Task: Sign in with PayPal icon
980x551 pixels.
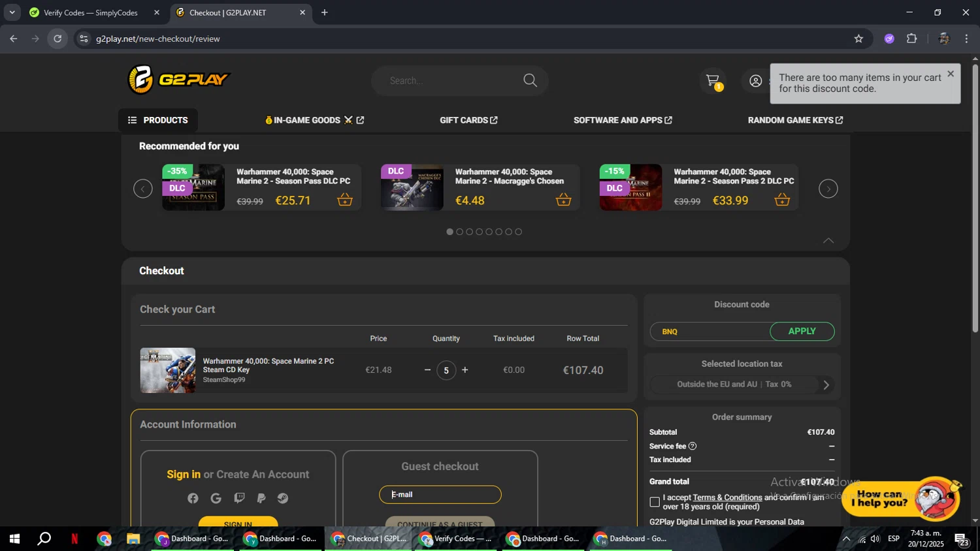Action: (261, 498)
